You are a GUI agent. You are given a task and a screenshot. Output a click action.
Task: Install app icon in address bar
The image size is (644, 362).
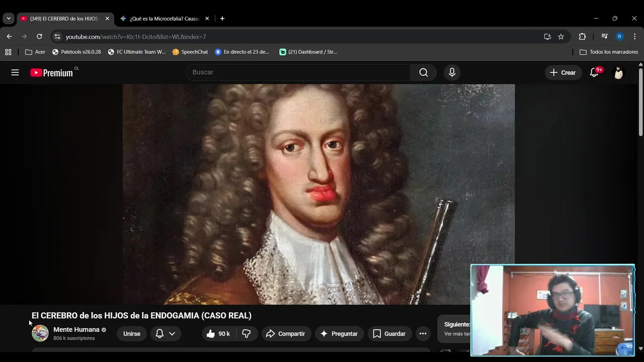(547, 36)
